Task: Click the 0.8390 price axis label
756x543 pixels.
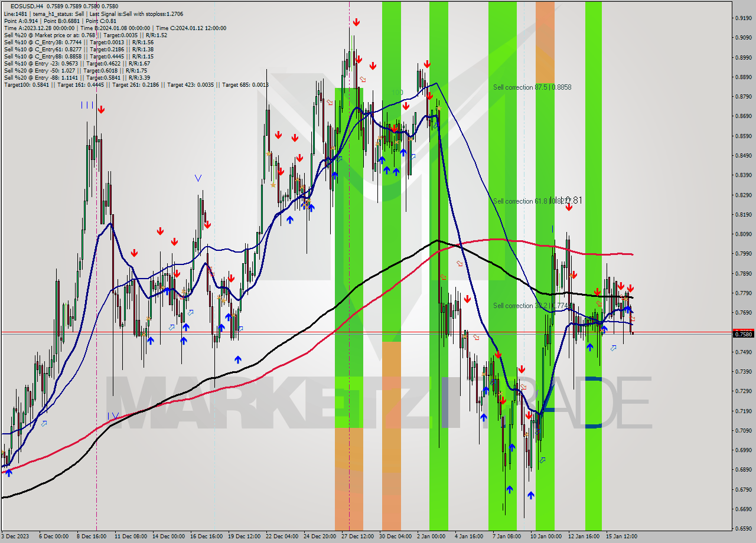Action: 743,175
